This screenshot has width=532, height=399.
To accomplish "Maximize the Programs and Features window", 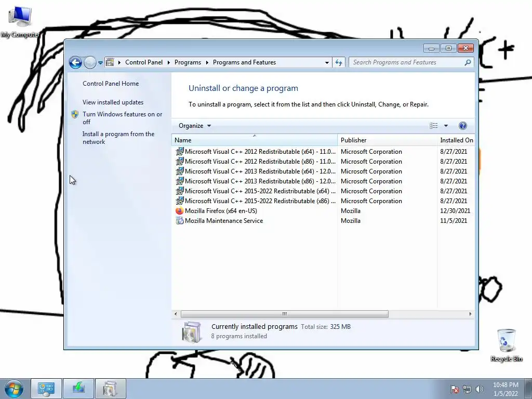I will point(448,48).
